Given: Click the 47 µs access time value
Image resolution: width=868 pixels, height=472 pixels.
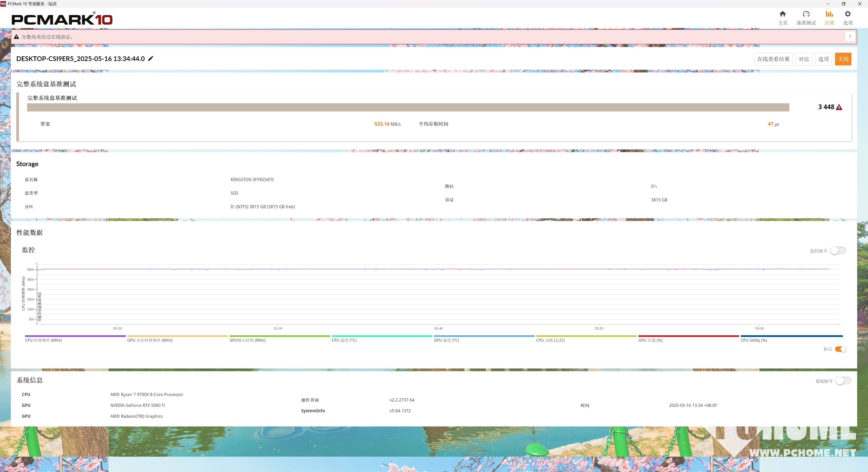Looking at the screenshot, I should pyautogui.click(x=773, y=124).
